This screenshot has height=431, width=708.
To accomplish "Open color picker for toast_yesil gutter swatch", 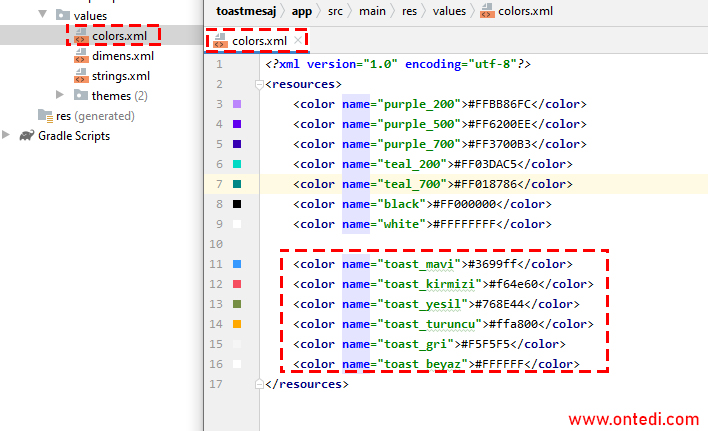I will click(237, 304).
